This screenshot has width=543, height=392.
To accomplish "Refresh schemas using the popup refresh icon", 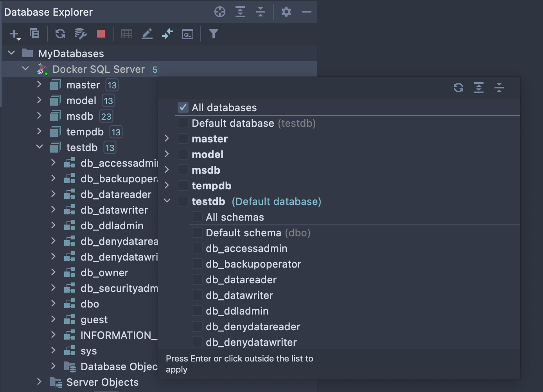I will coord(458,88).
